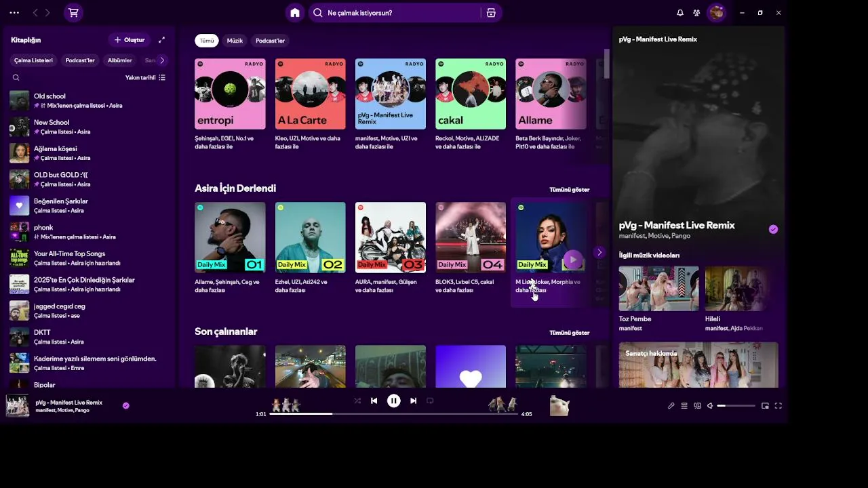Open lyrics microphone icon

[671, 406]
